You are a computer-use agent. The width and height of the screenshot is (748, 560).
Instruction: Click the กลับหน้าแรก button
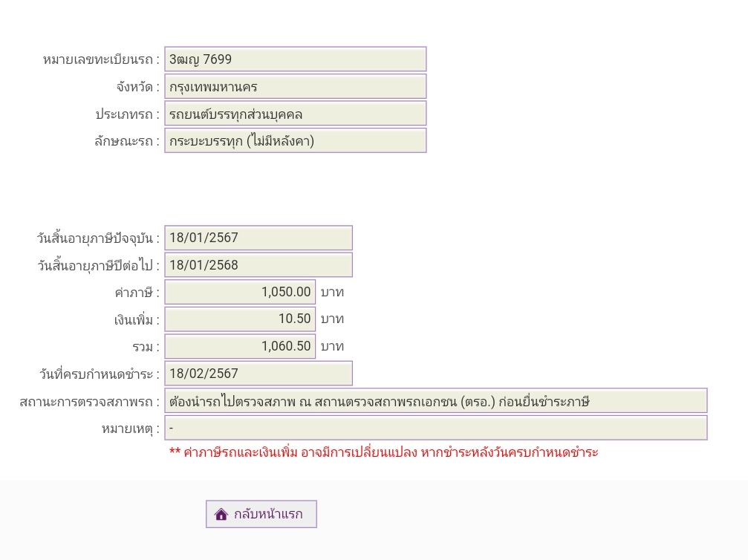261,514
